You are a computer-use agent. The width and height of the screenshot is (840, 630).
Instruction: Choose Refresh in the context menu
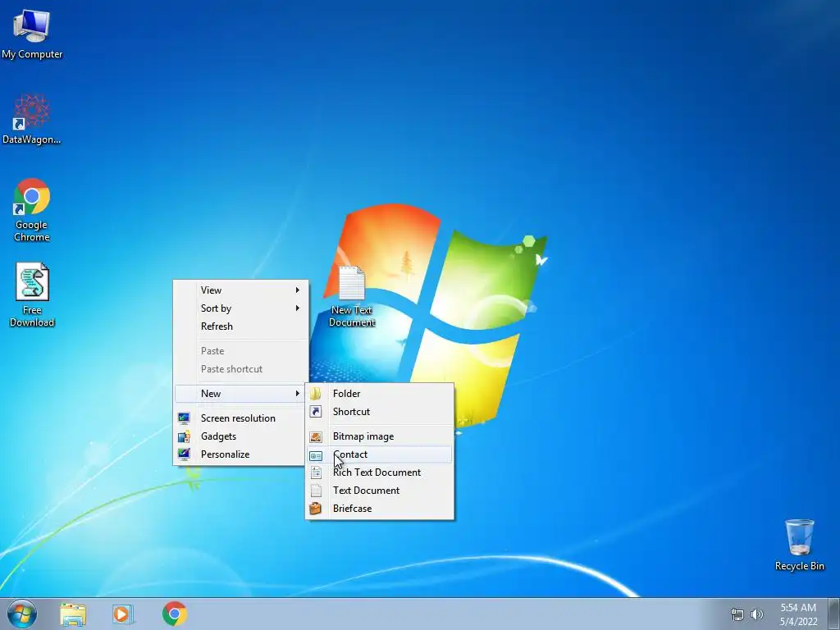pyautogui.click(x=241, y=326)
